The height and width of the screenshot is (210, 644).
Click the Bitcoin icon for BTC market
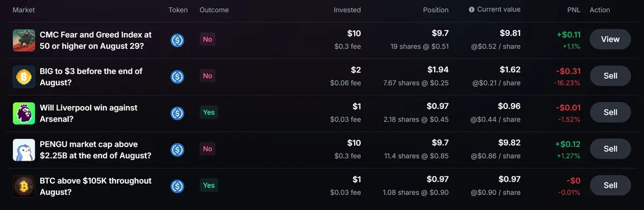24,186
